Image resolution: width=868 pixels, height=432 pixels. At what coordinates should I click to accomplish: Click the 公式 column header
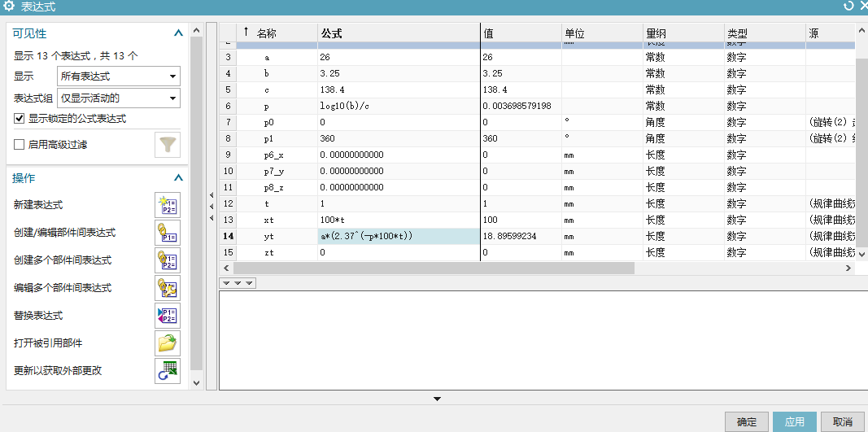tap(332, 33)
